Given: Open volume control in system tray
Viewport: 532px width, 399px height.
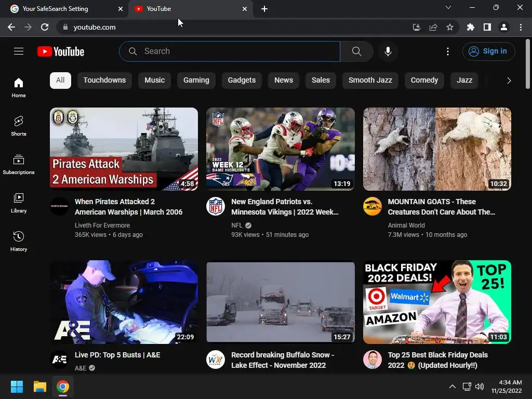Looking at the screenshot, I should point(480,387).
